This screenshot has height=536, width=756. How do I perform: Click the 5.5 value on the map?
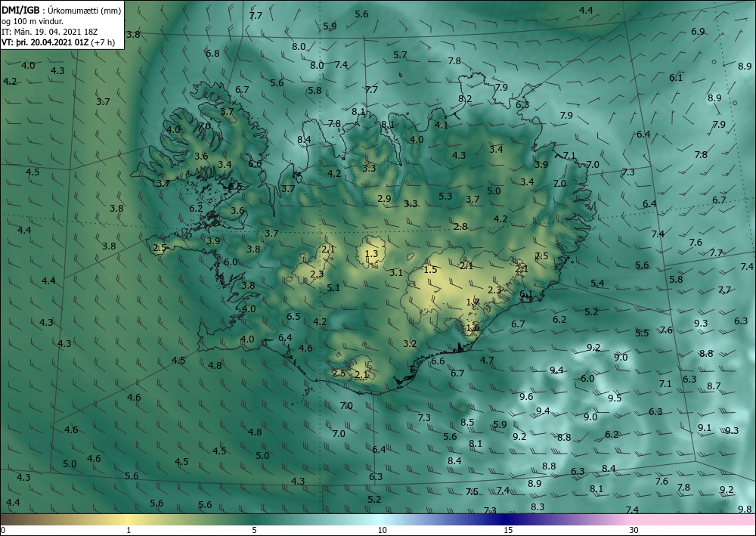coord(642,333)
